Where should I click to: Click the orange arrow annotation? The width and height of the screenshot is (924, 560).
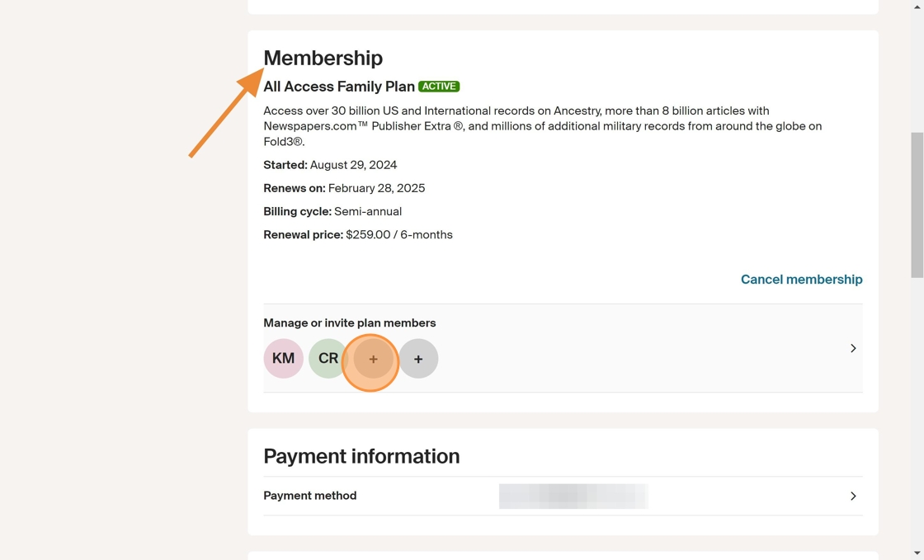coord(226,112)
